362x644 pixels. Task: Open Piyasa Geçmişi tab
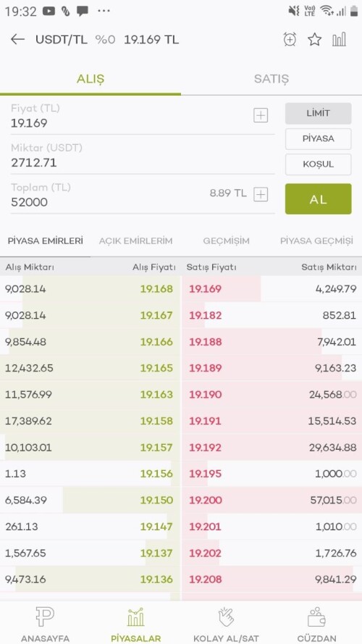point(316,241)
